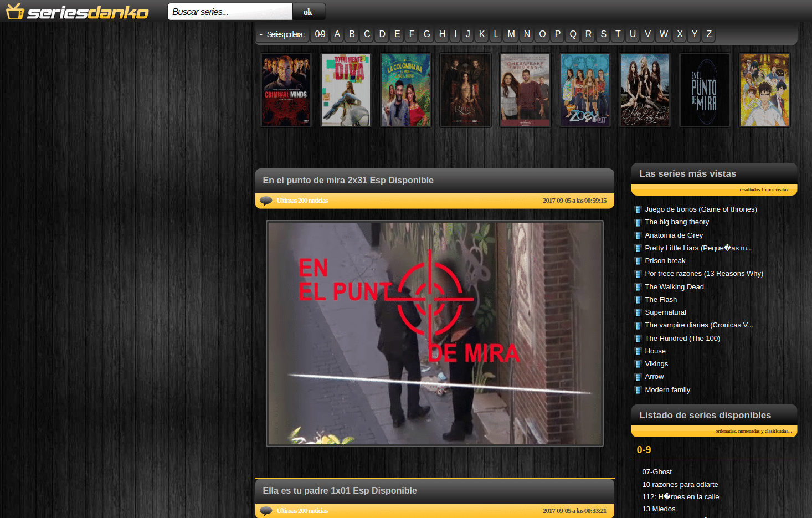
Task: Click the En el punto de mira video image
Action: click(x=434, y=334)
